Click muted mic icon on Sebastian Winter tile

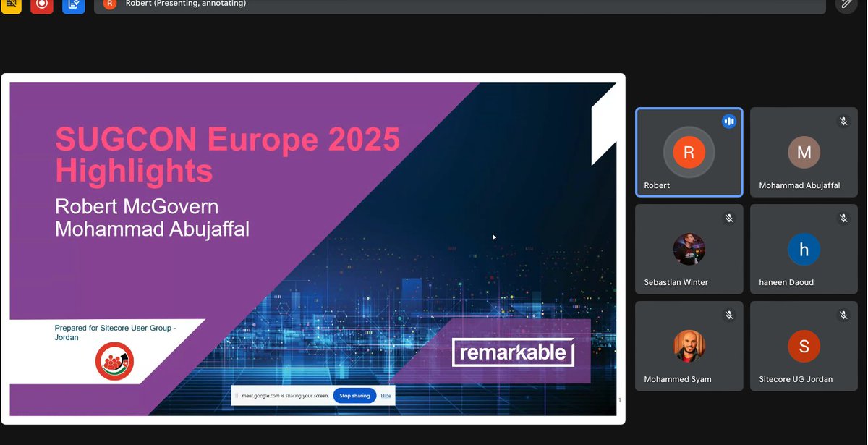click(x=729, y=218)
